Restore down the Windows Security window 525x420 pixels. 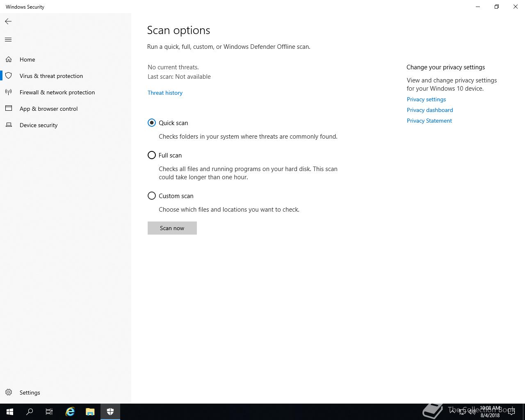coord(497,7)
